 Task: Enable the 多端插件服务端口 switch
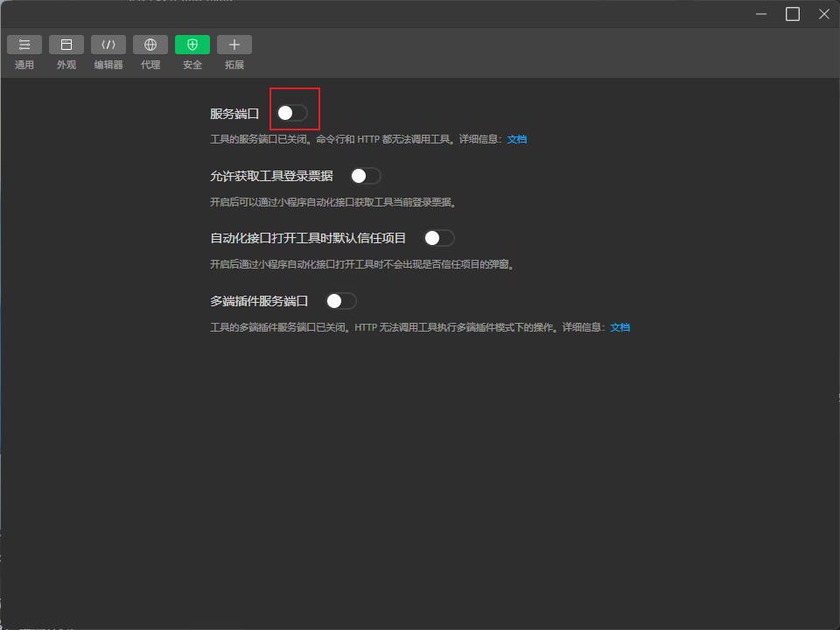(341, 301)
